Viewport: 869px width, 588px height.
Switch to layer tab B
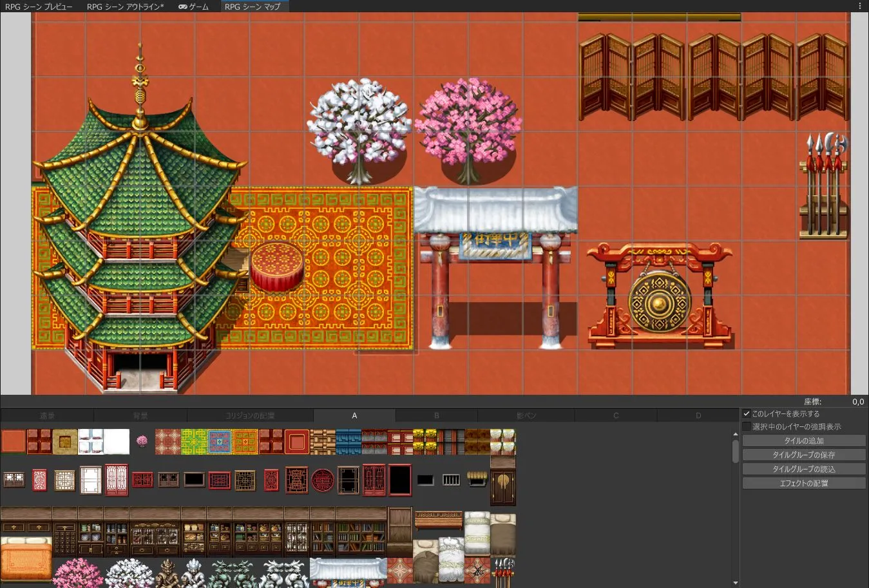pos(436,416)
